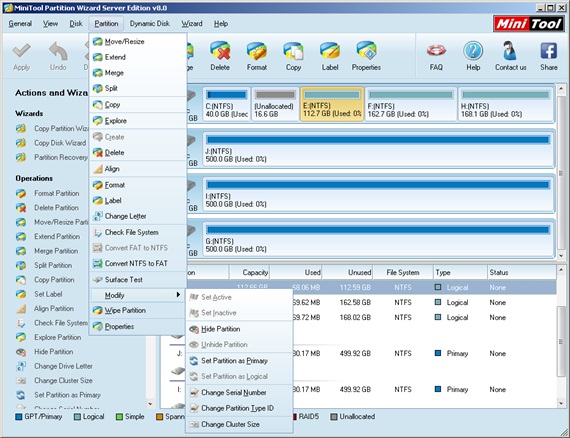Choose Change Serial Number in submenu

[239, 393]
